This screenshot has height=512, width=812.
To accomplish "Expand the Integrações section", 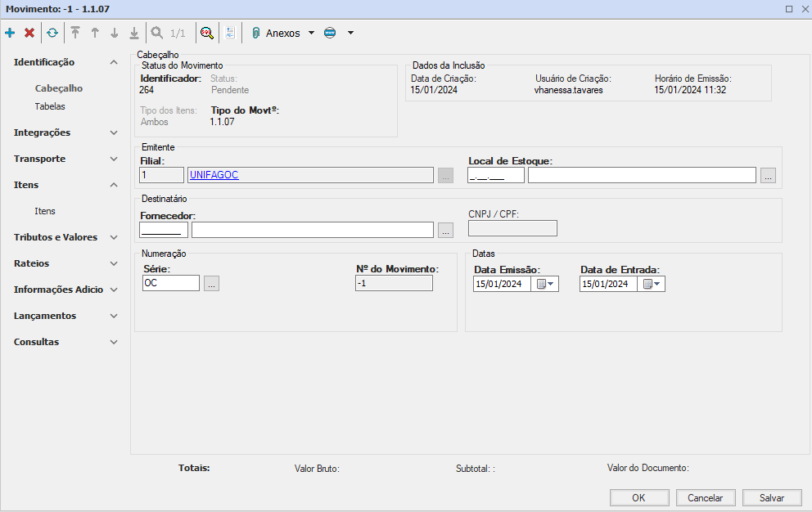I will click(114, 132).
